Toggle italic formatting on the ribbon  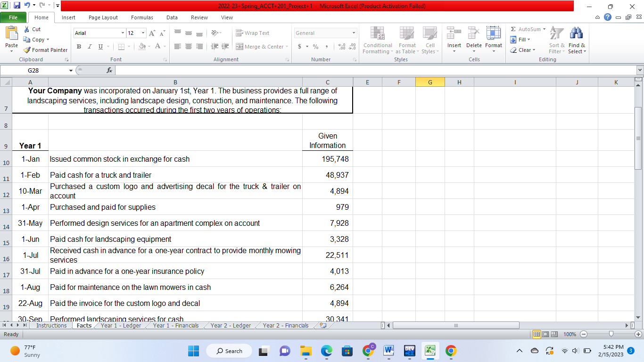tap(89, 47)
